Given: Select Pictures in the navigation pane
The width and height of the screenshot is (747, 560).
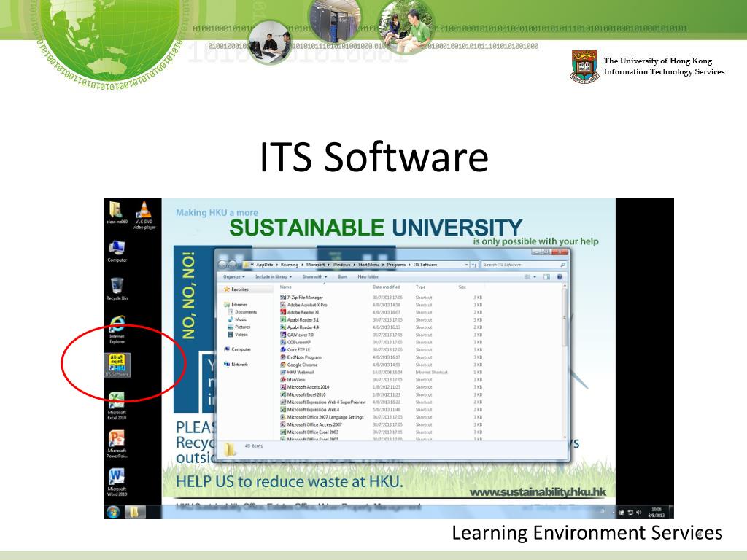Looking at the screenshot, I should coord(239,327).
